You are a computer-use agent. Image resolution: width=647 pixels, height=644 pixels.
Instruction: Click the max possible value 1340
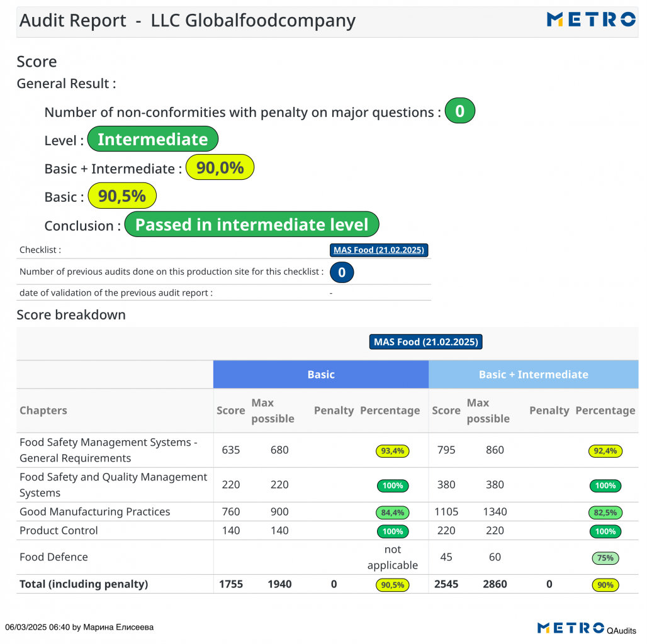(495, 512)
